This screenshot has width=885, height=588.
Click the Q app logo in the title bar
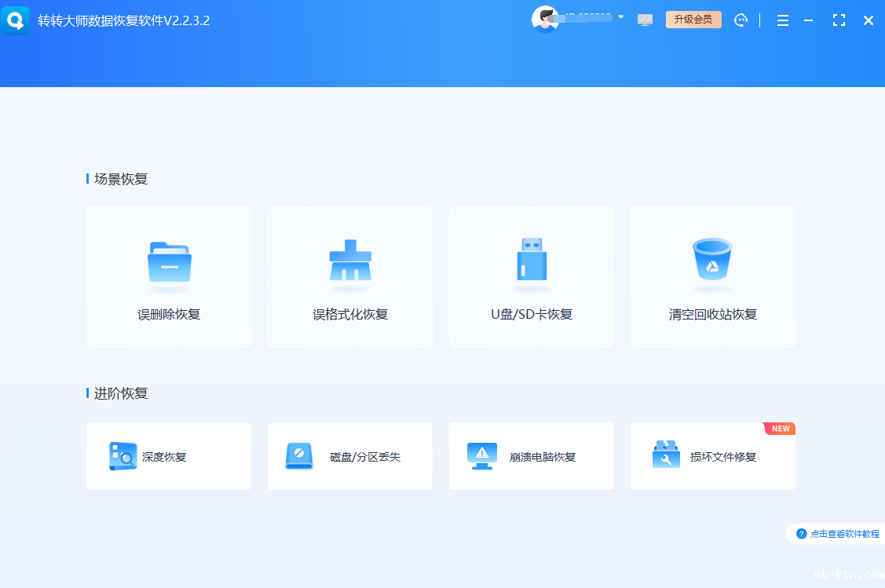(x=16, y=20)
